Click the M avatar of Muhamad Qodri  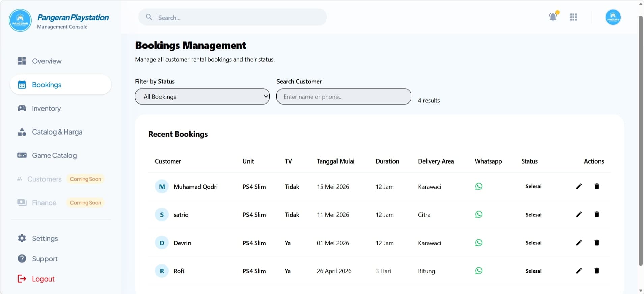(162, 186)
